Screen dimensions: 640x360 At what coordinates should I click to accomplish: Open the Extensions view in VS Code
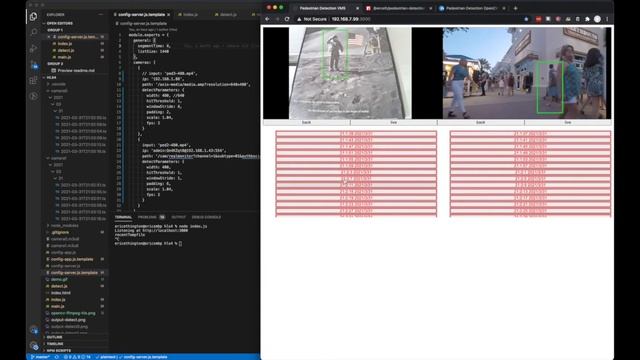33,80
